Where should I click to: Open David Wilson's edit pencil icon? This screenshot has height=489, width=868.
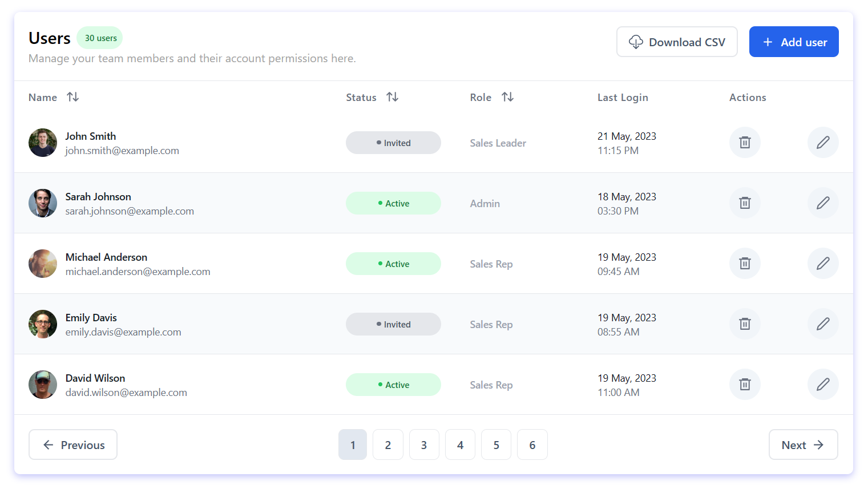click(x=823, y=385)
